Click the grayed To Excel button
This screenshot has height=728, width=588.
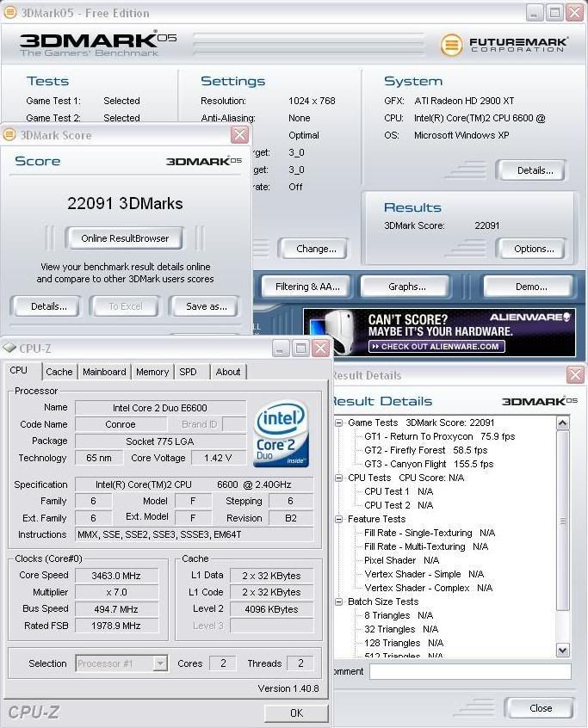point(125,306)
